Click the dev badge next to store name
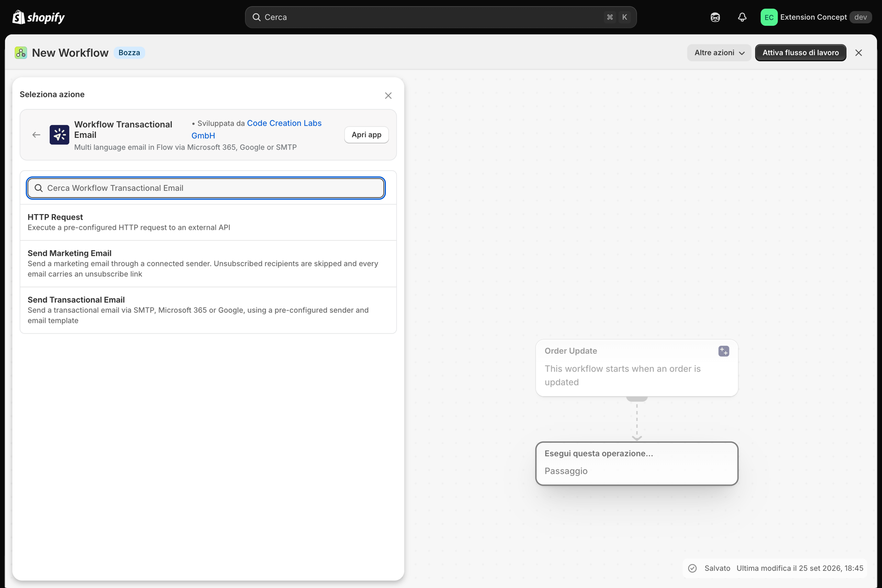The image size is (882, 588). click(860, 17)
